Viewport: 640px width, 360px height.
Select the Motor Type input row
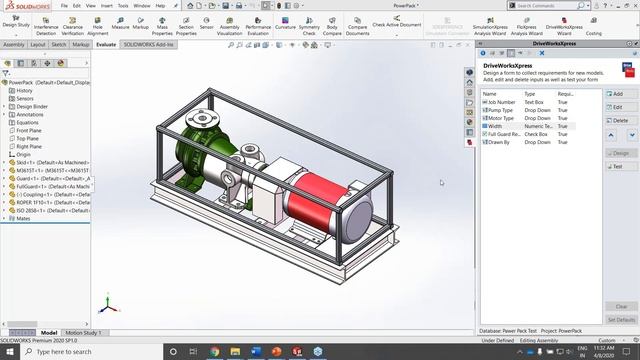(x=528, y=118)
